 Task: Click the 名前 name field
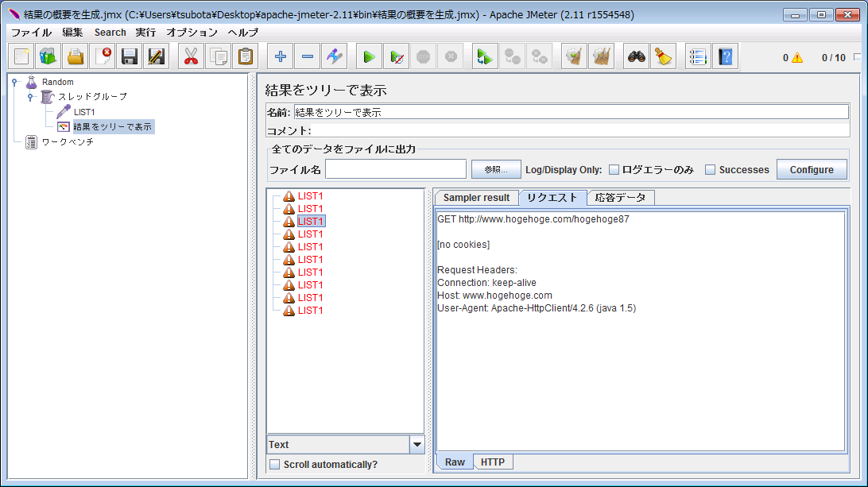tap(572, 112)
